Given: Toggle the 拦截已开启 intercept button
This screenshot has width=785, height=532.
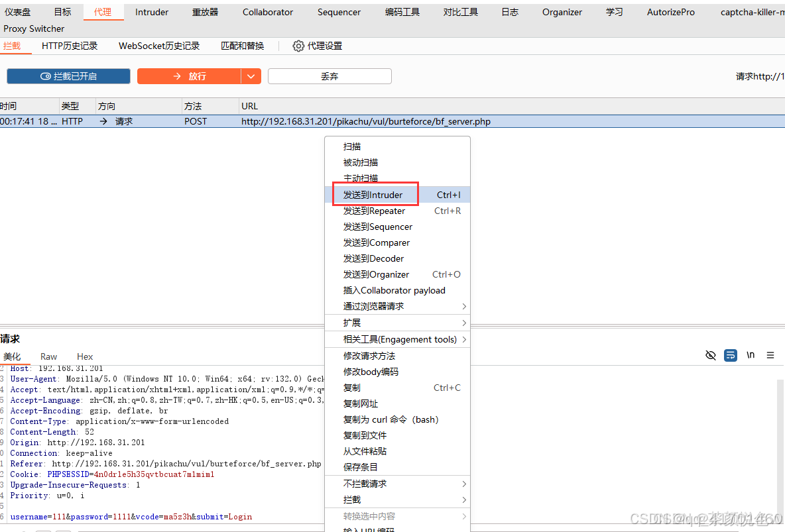Looking at the screenshot, I should [x=68, y=76].
